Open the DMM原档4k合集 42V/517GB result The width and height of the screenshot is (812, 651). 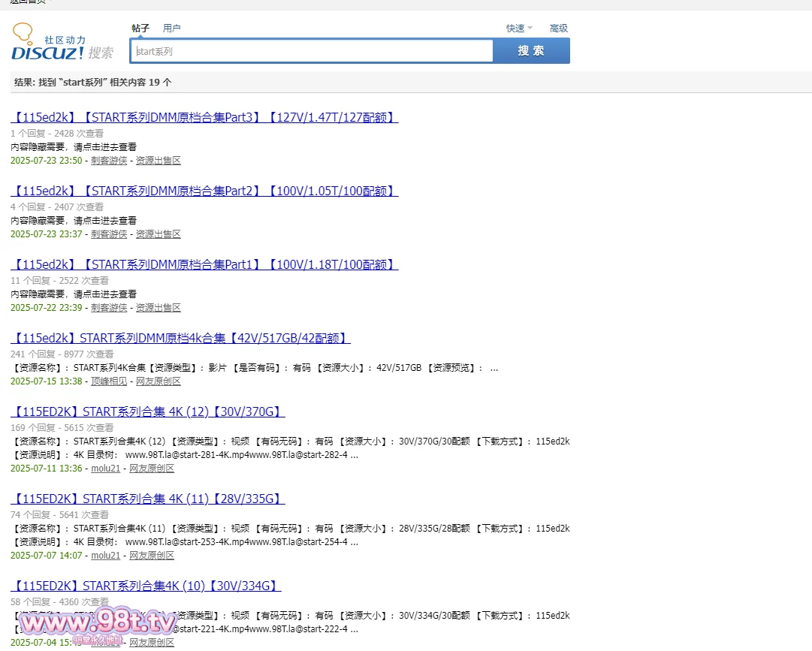[180, 338]
